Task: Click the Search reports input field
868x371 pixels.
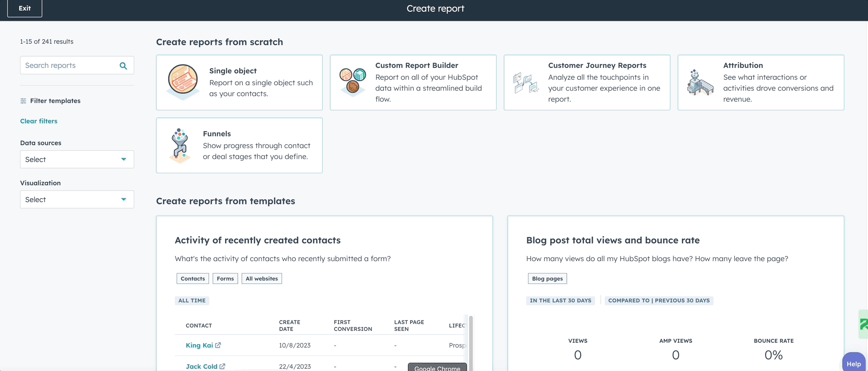Action: pos(68,65)
